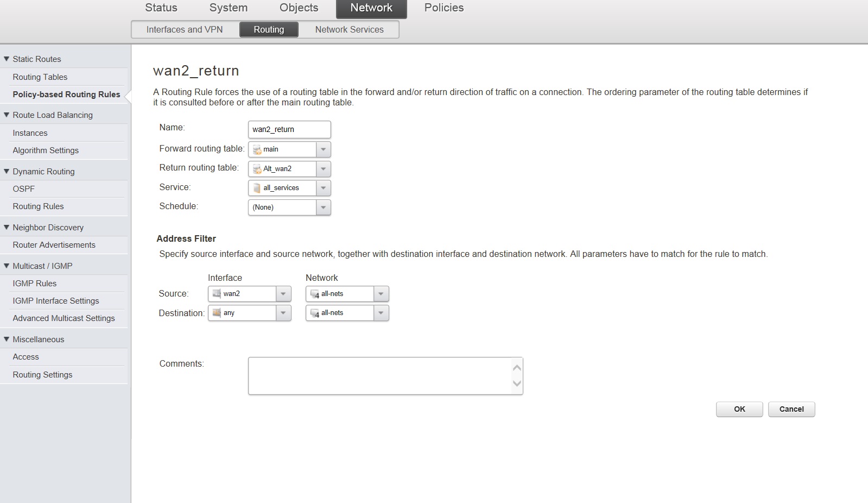Open the Interfaces and VPN tab
The height and width of the screenshot is (503, 868).
point(185,30)
